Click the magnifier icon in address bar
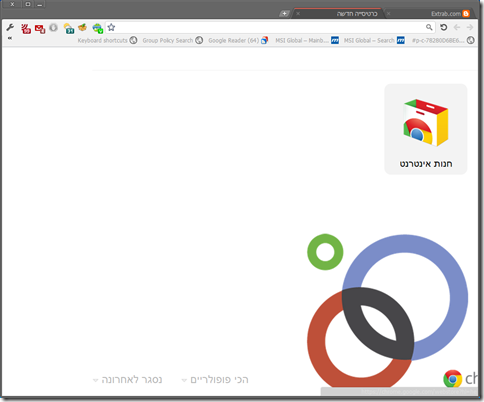The width and height of the screenshot is (484, 402). click(429, 27)
